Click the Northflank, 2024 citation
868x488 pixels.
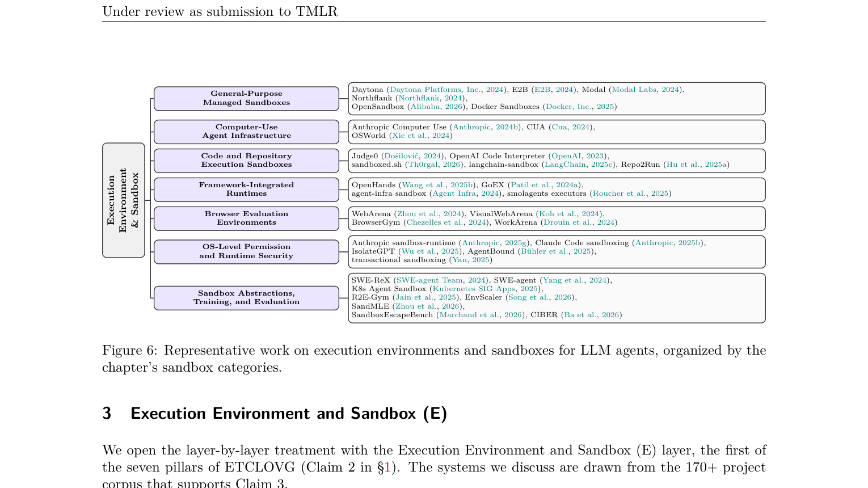point(430,98)
